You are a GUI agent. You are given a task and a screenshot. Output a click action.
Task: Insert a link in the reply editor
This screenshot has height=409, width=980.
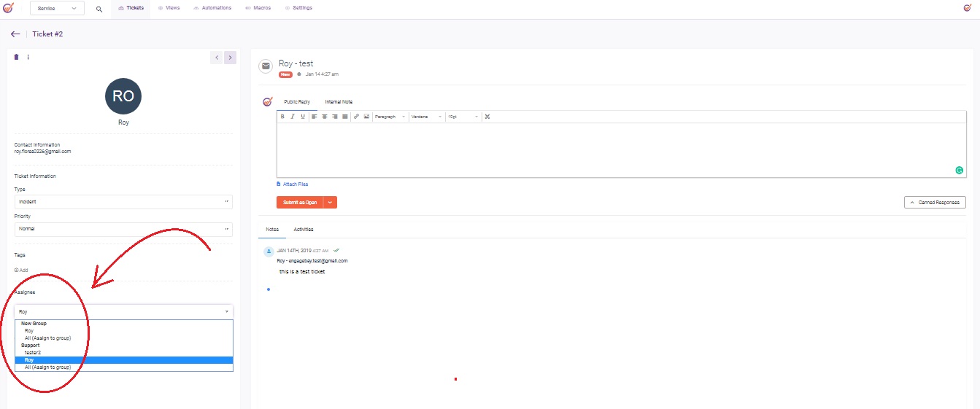[x=356, y=117]
